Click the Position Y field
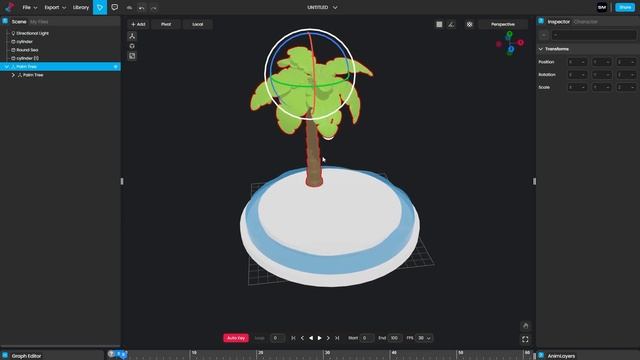Viewport: 640px width, 360px height. point(602,62)
